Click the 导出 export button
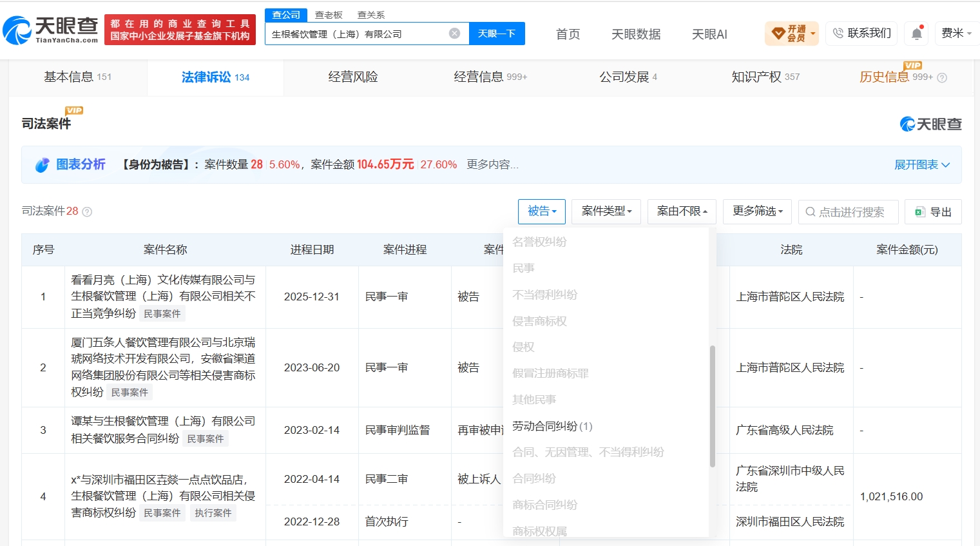Screen dimensions: 980x546 933,212
